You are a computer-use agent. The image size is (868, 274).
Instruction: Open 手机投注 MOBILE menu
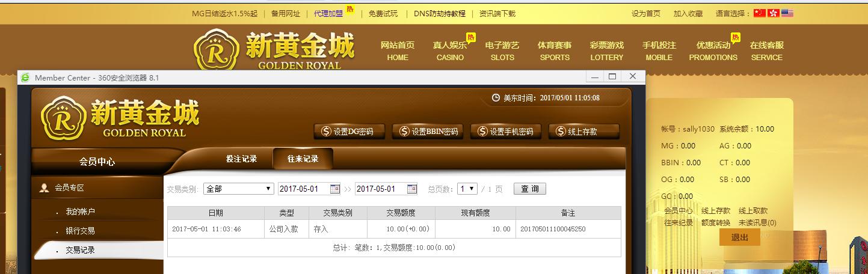pos(659,51)
